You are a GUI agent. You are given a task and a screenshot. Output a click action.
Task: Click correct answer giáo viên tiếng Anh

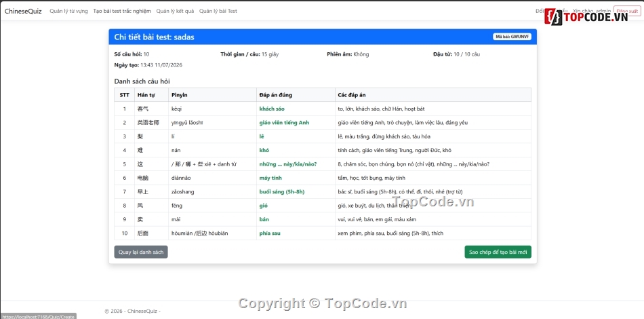(x=284, y=122)
